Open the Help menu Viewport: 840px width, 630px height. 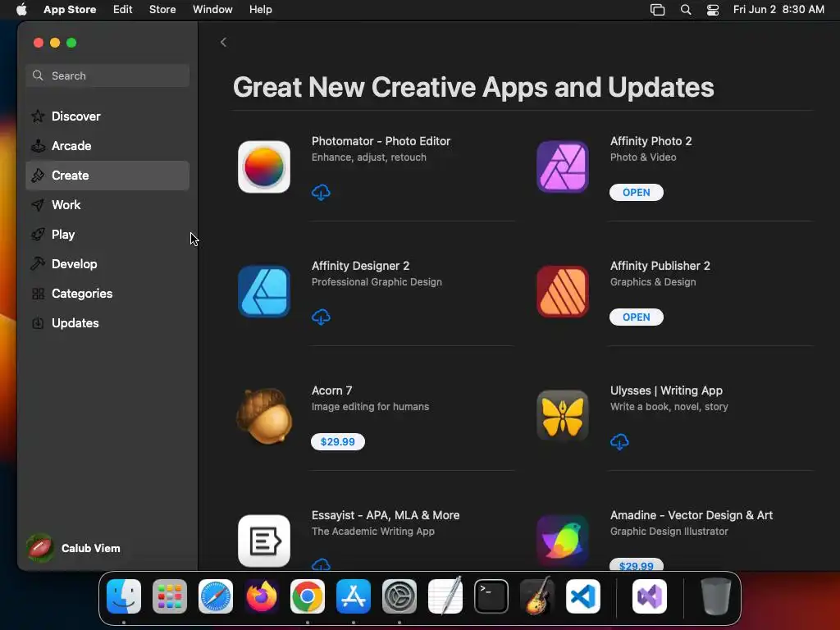[x=260, y=9]
